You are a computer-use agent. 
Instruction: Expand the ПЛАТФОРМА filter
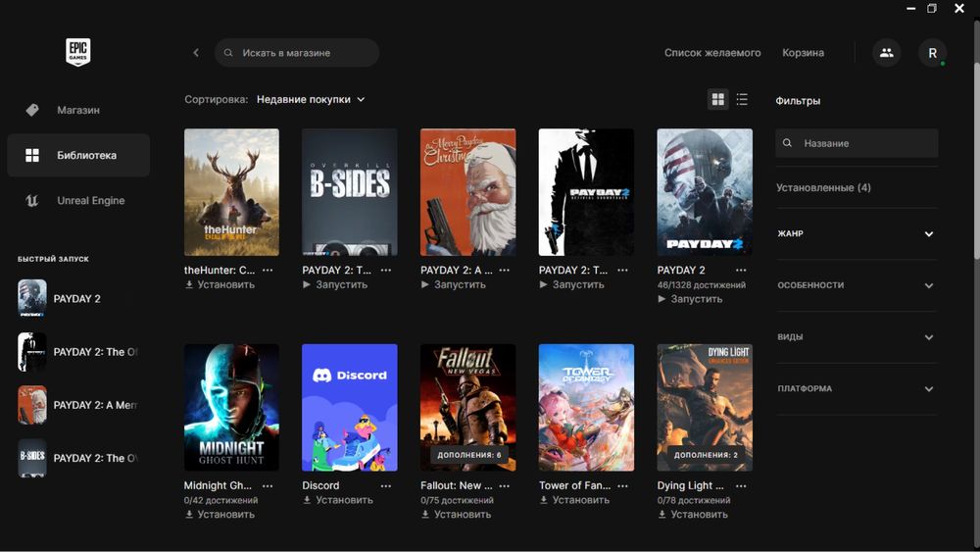tap(857, 389)
